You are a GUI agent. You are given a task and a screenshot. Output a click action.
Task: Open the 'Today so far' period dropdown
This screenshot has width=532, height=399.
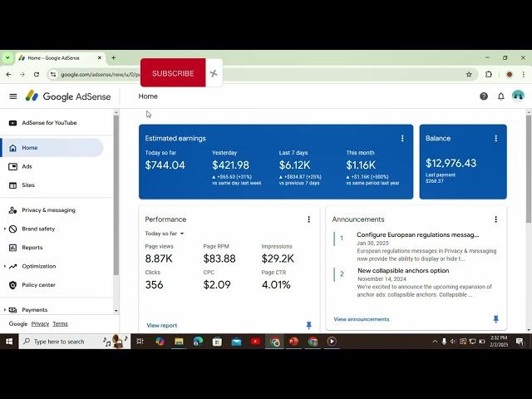[x=165, y=234]
